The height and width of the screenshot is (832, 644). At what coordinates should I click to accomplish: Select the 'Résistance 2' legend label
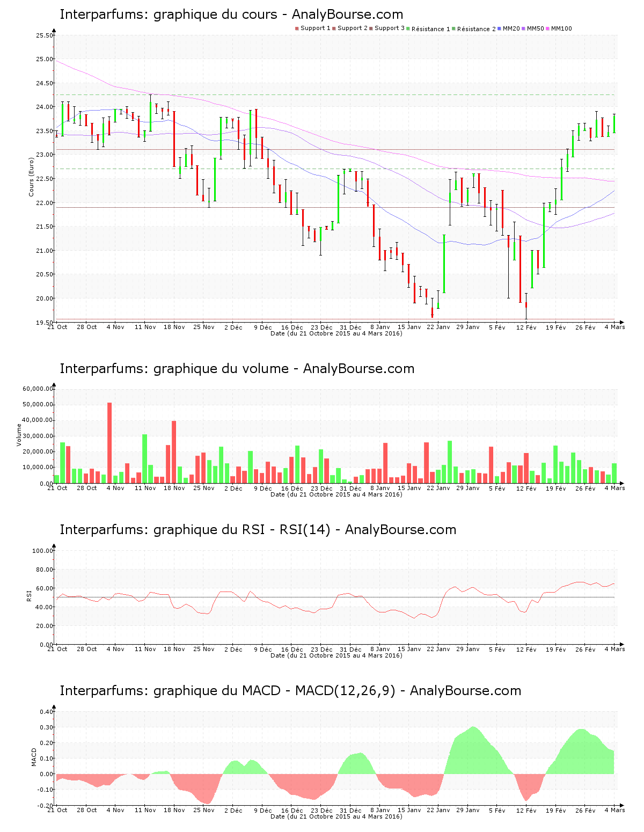tap(477, 29)
